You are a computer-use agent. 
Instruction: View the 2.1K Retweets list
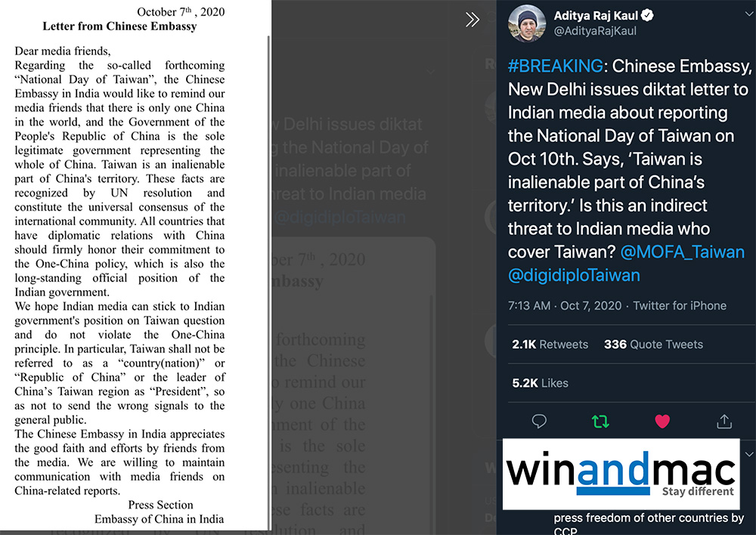click(550, 344)
